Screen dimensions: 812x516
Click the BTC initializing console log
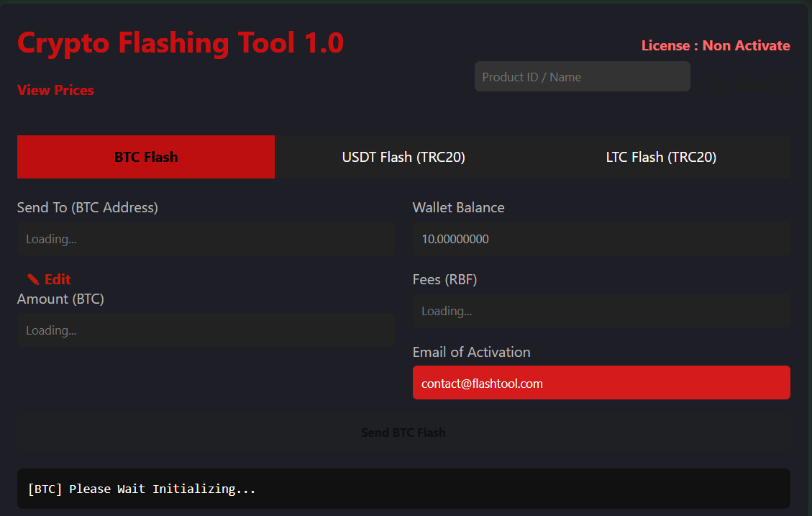point(403,489)
